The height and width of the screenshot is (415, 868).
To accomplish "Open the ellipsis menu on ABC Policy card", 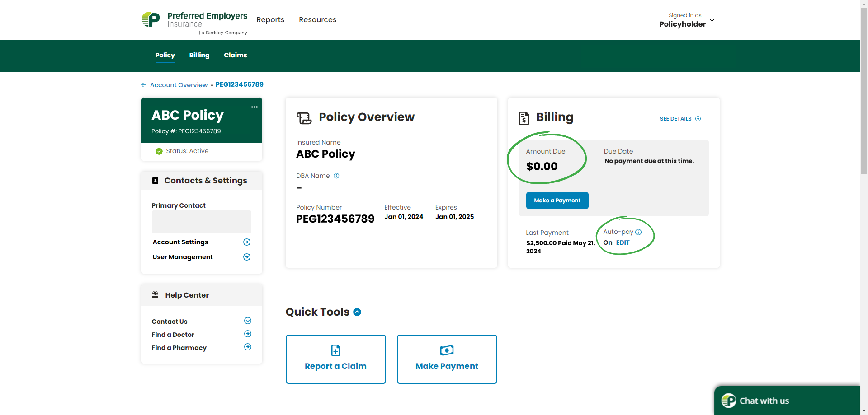I will point(255,107).
